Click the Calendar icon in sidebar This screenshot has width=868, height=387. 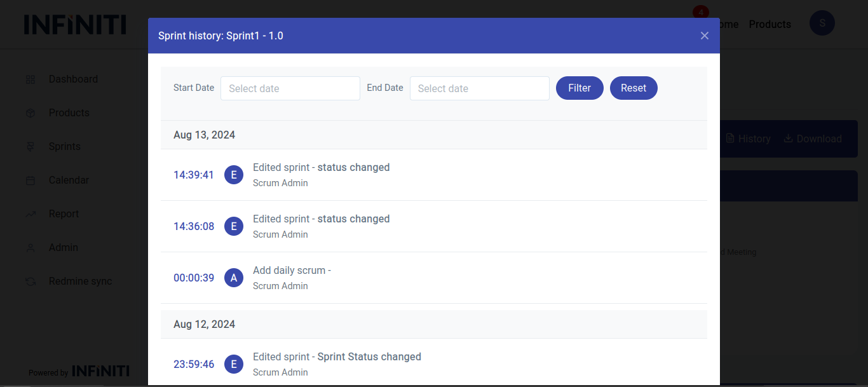(x=31, y=180)
